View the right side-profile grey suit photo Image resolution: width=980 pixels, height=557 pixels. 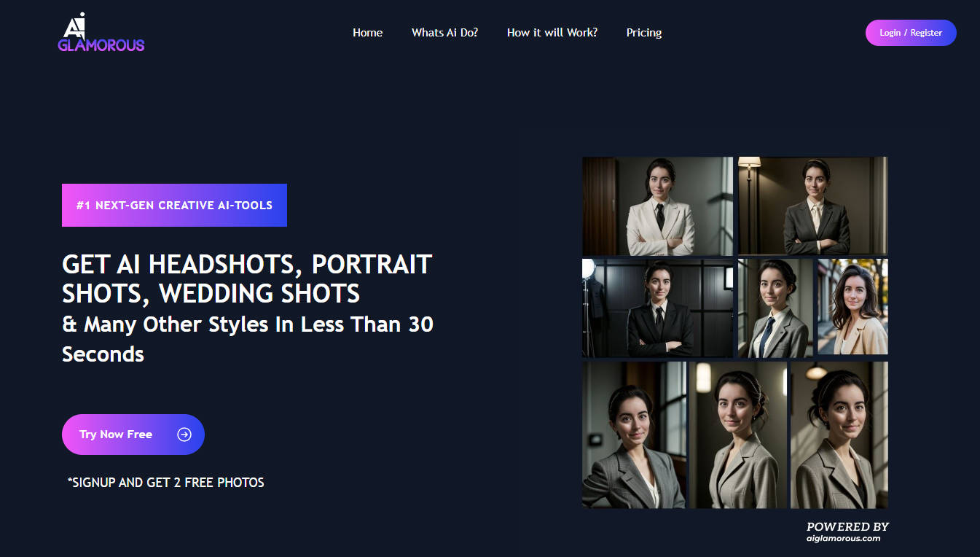pos(839,435)
